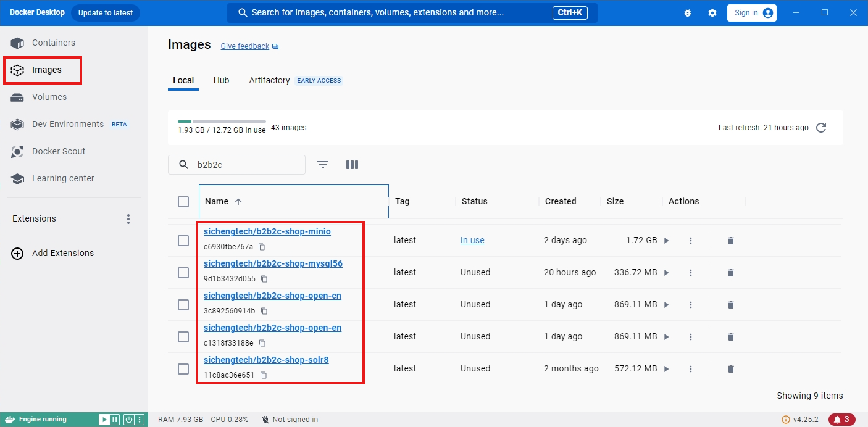The width and height of the screenshot is (868, 427).
Task: Copy image ID 9d1b3432d055
Action: (264, 279)
